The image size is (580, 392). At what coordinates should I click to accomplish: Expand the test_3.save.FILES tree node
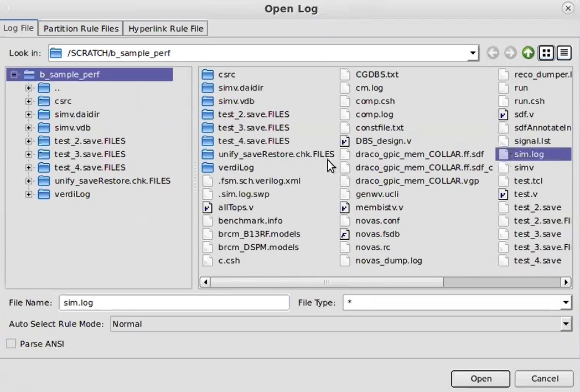point(28,154)
